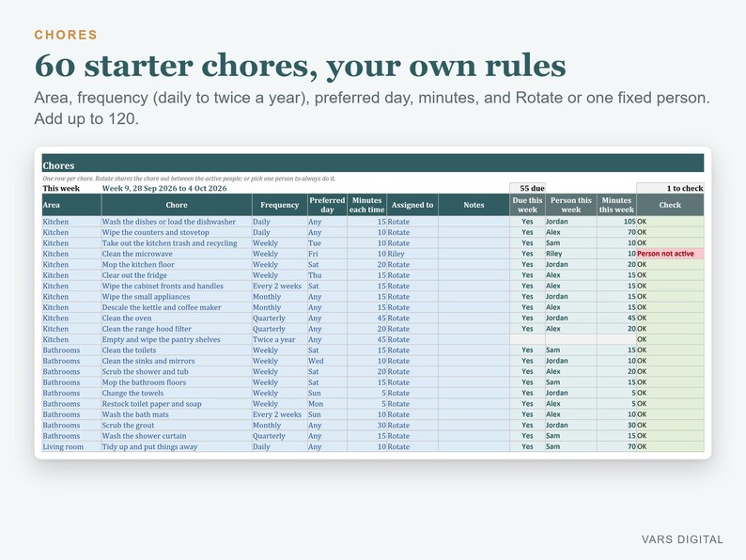Select 'Wash the shower curtain' cell
746x560 pixels.
[177, 436]
